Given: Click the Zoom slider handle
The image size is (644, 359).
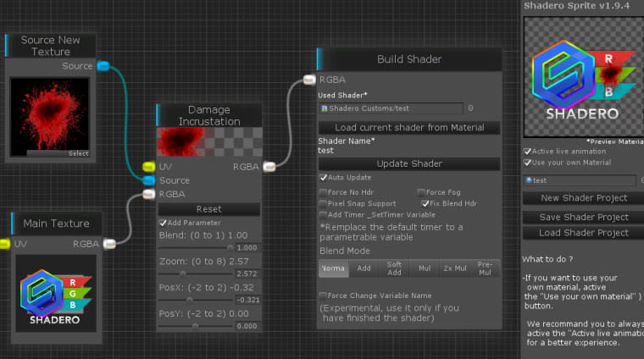Looking at the screenshot, I should click(x=183, y=274).
